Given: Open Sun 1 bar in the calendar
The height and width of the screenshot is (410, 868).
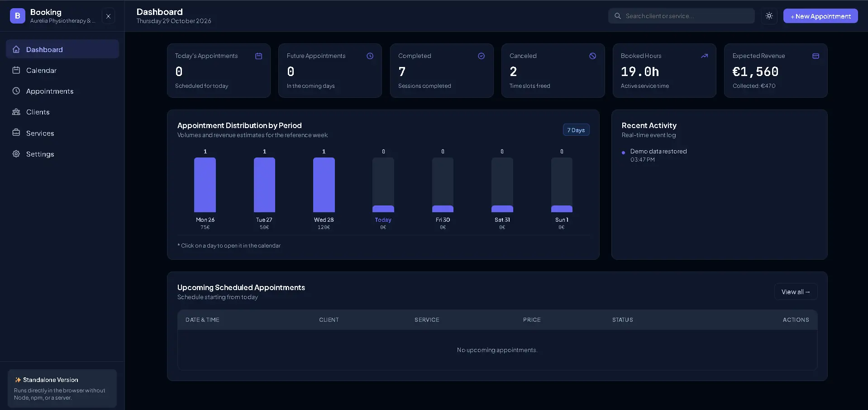Looking at the screenshot, I should pos(562,185).
